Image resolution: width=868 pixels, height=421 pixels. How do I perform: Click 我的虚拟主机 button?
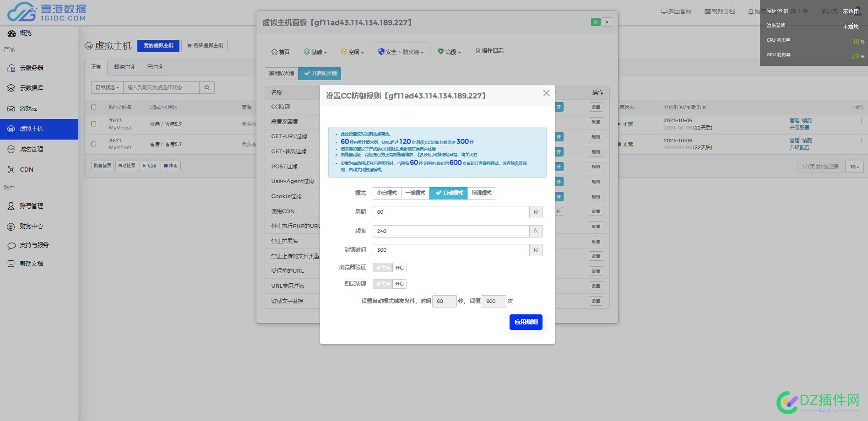coord(158,46)
